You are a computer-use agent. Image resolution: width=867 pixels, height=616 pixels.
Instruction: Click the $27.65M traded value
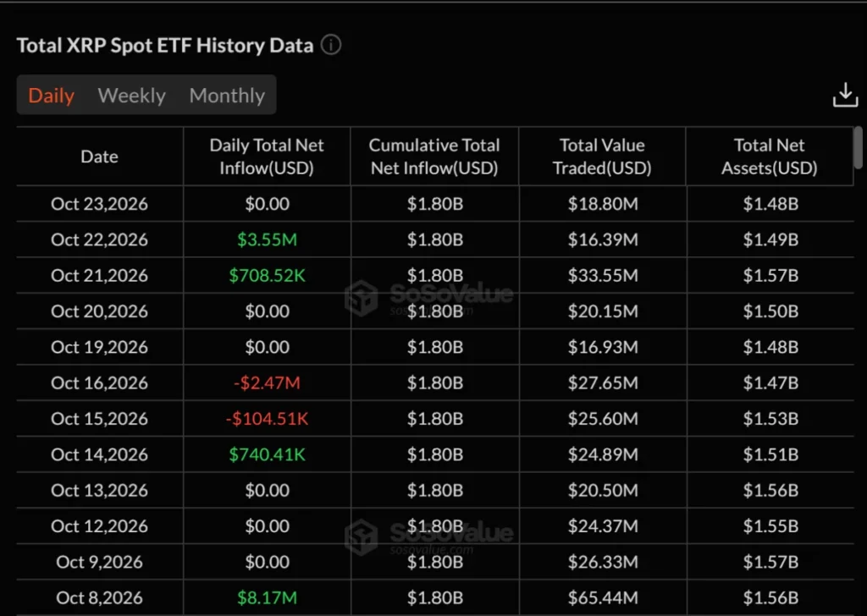(603, 382)
